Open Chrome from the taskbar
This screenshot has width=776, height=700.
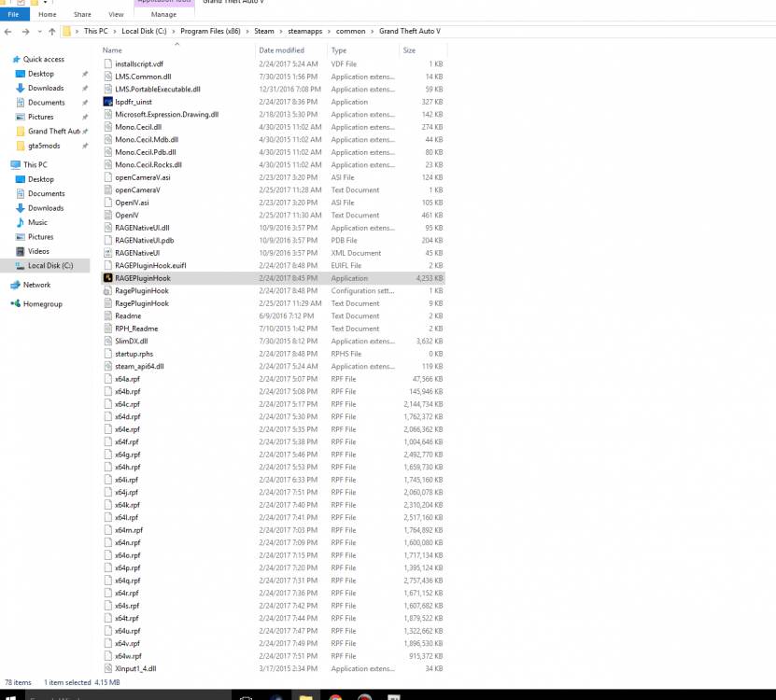coord(335,696)
